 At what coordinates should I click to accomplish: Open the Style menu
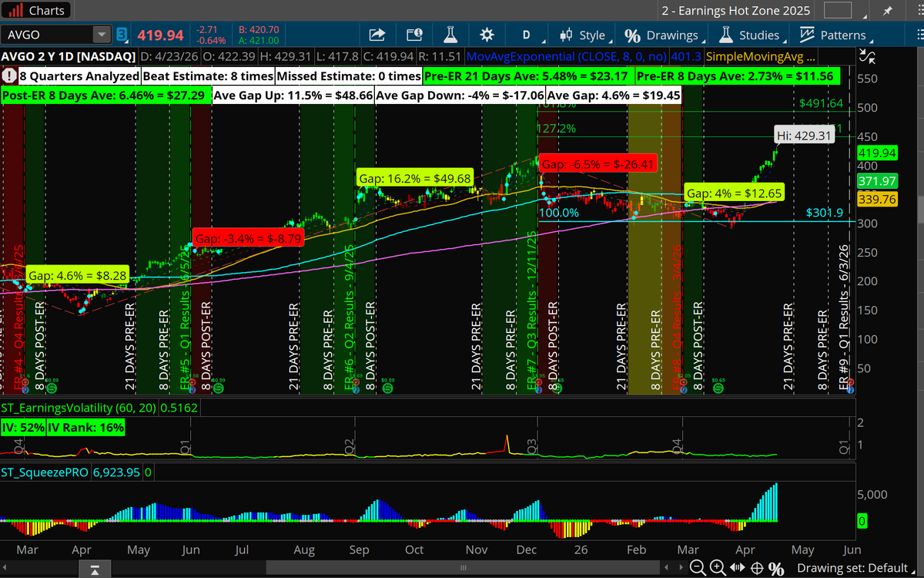(x=585, y=35)
